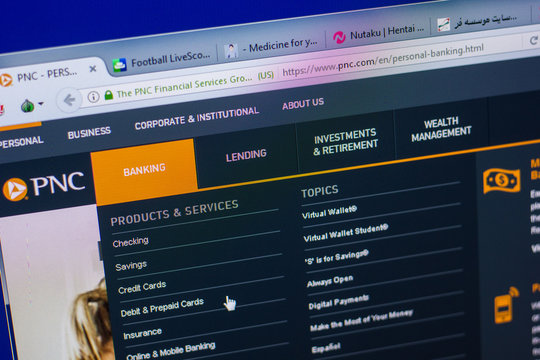Open the Digital Payments topic
540x360 pixels.
click(339, 302)
